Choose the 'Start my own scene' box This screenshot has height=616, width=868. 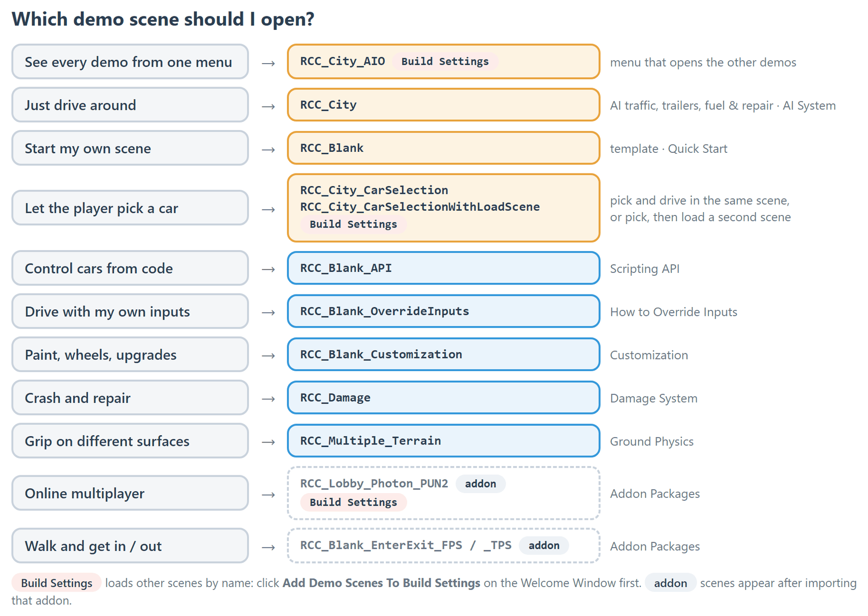pyautogui.click(x=130, y=148)
